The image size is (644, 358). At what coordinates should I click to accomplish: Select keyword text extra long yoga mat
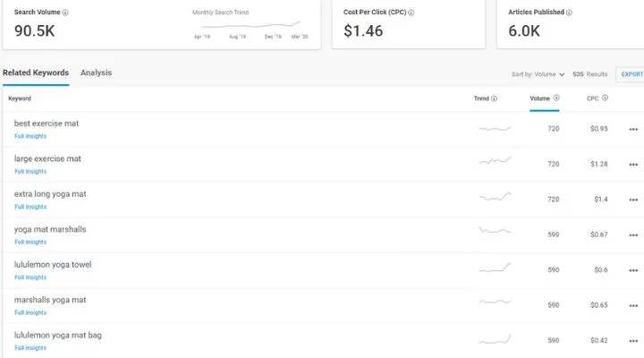(x=50, y=194)
